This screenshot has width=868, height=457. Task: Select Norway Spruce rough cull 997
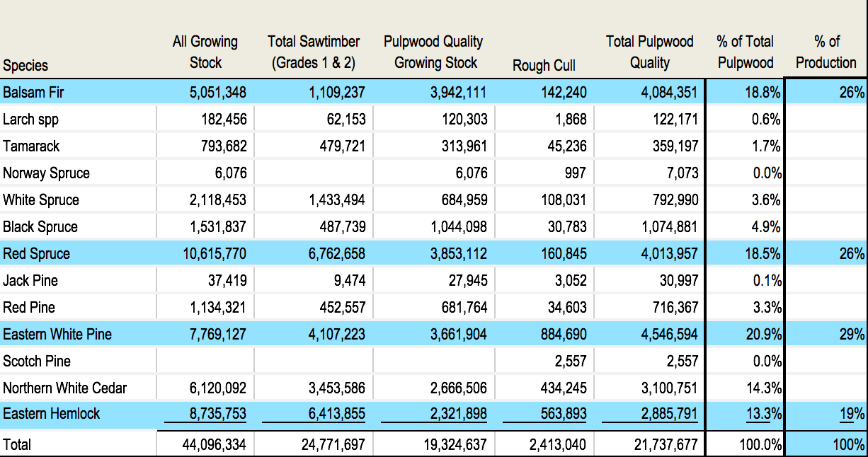click(x=575, y=173)
